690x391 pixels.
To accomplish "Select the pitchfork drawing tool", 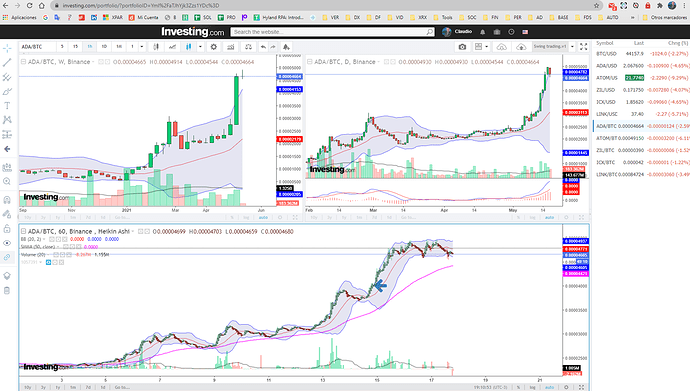I will tap(7, 77).
